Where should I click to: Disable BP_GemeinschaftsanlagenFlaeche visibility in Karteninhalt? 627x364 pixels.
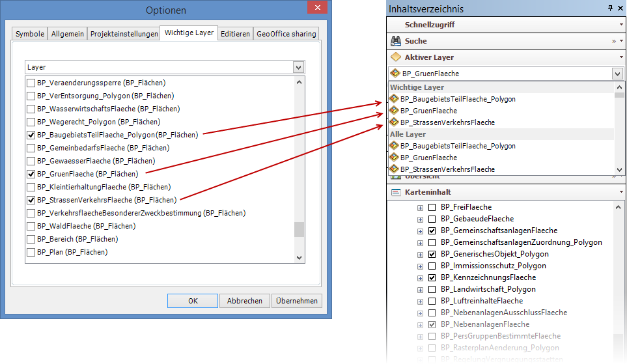coord(432,231)
